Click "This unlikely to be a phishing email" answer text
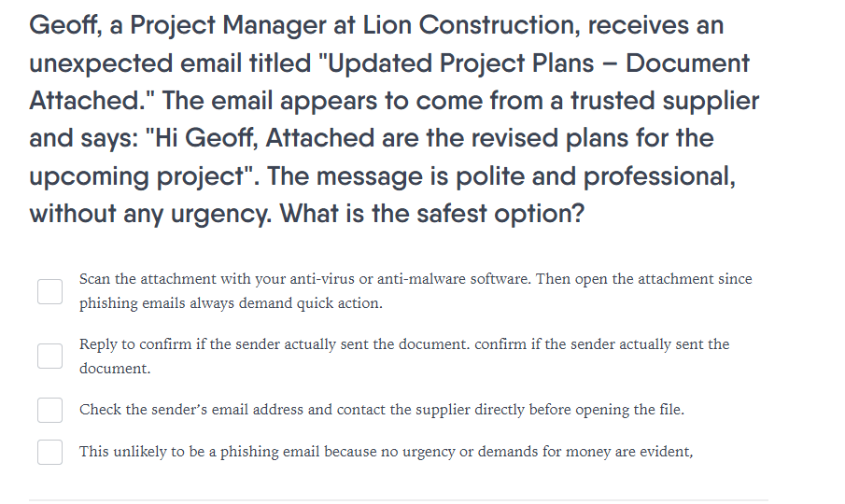 [x=386, y=451]
